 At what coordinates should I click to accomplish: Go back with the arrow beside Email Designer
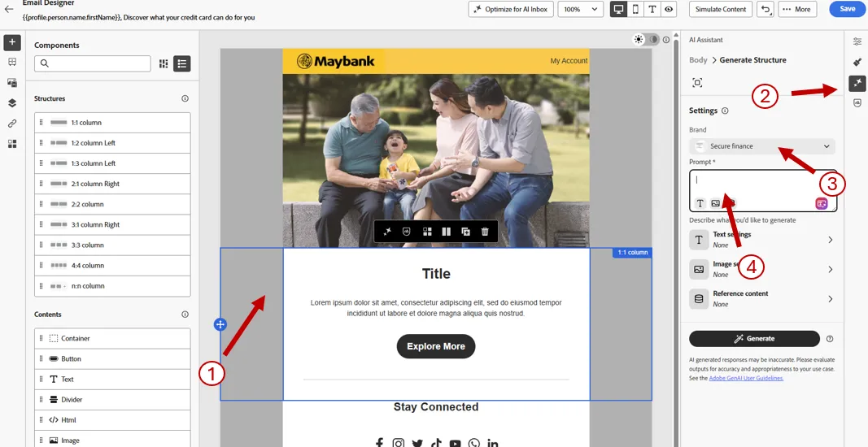(9, 9)
